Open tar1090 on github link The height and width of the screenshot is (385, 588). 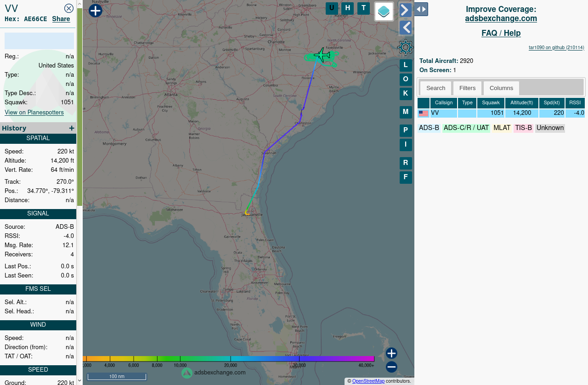556,47
